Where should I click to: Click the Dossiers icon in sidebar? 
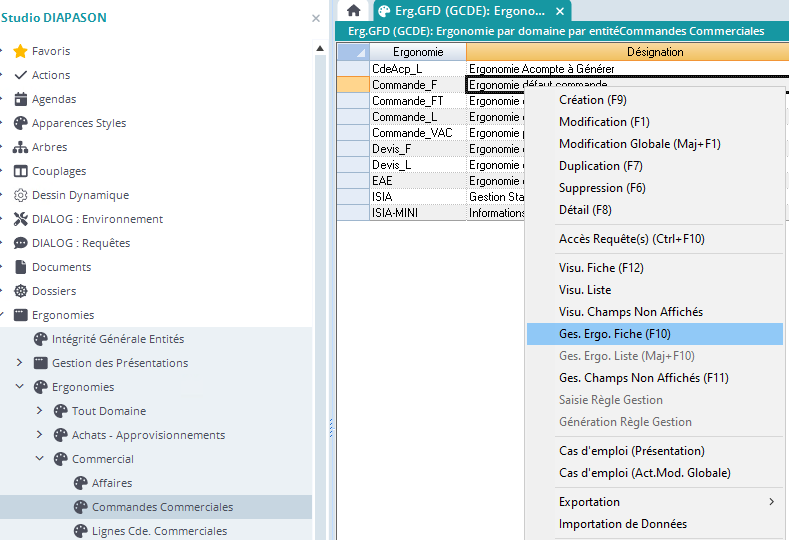pyautogui.click(x=20, y=291)
